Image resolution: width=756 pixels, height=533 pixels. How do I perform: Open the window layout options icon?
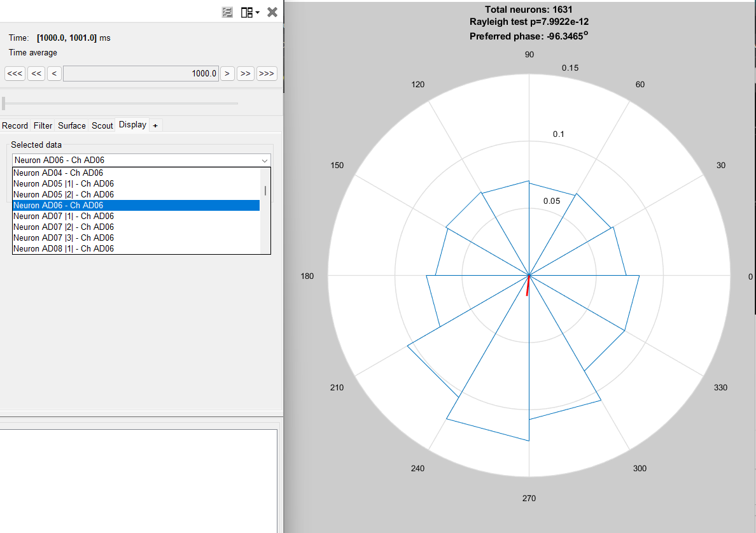point(249,12)
